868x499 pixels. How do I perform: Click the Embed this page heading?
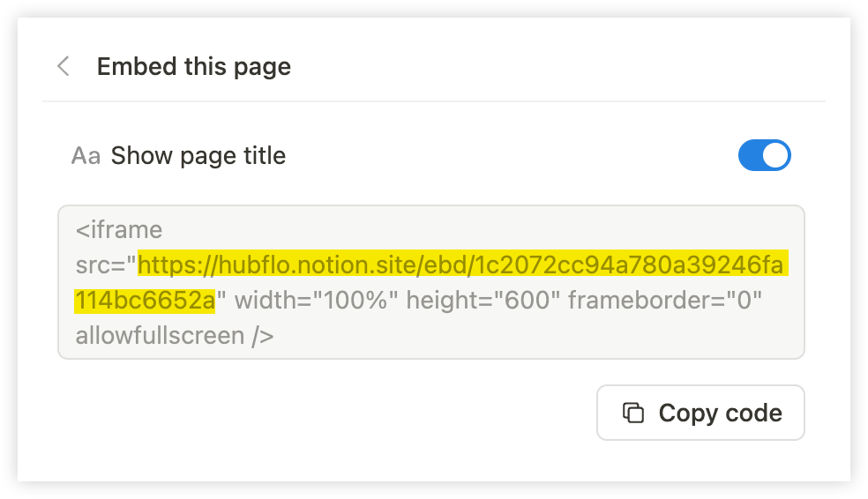(x=194, y=67)
